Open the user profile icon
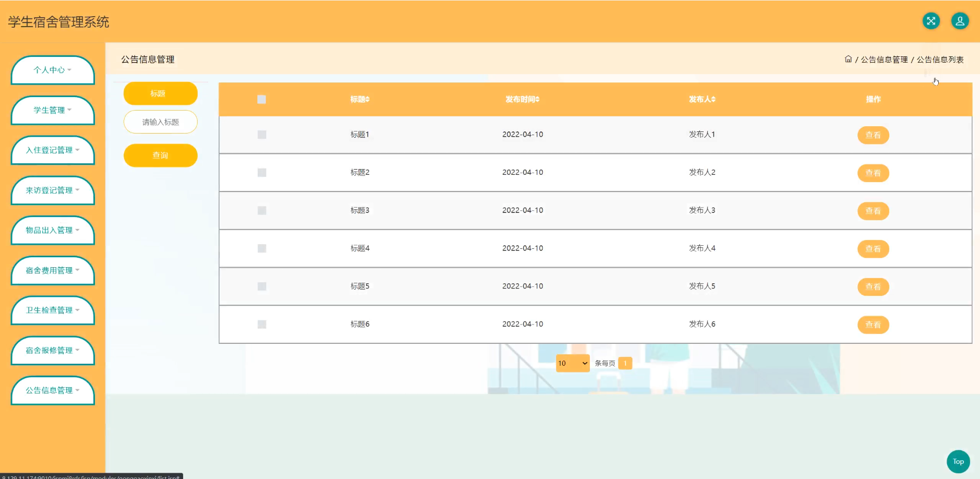The image size is (980, 479). click(x=960, y=21)
